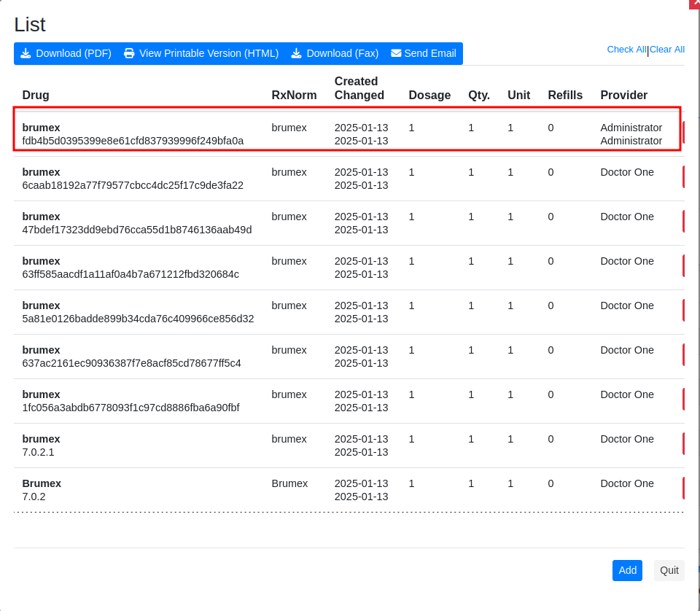Select prescription 6caab18192a77f79577cbcc4dc25f17c9de3fa22
Image resolution: width=700 pixels, height=611 pixels.
[x=349, y=179]
